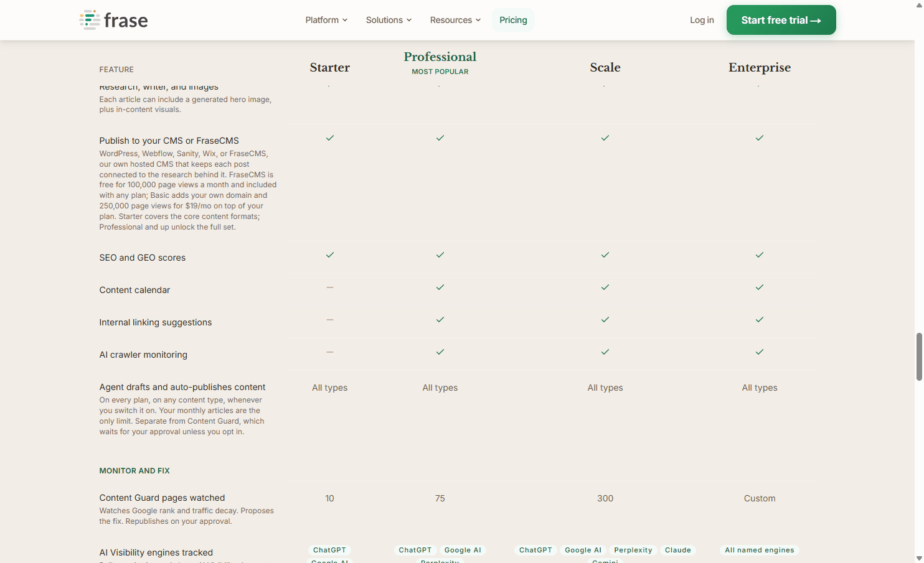Image resolution: width=924 pixels, height=563 pixels.
Task: Click the 'Content calendar' feature row
Action: (134, 290)
